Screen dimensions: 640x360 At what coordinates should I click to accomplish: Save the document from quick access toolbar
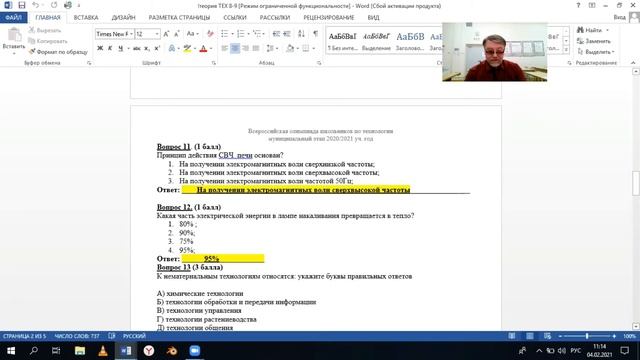click(22, 5)
